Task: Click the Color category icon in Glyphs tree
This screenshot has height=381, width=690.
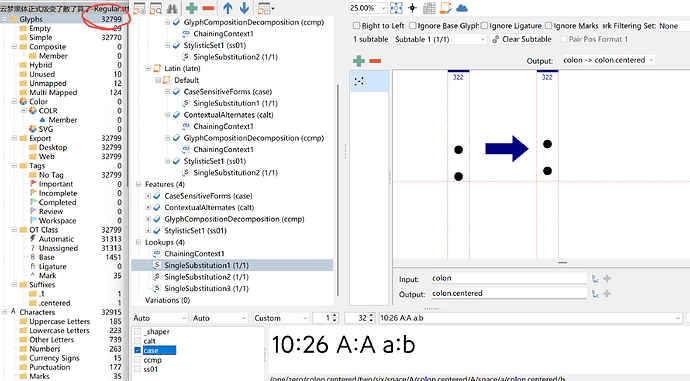Action: coord(23,102)
